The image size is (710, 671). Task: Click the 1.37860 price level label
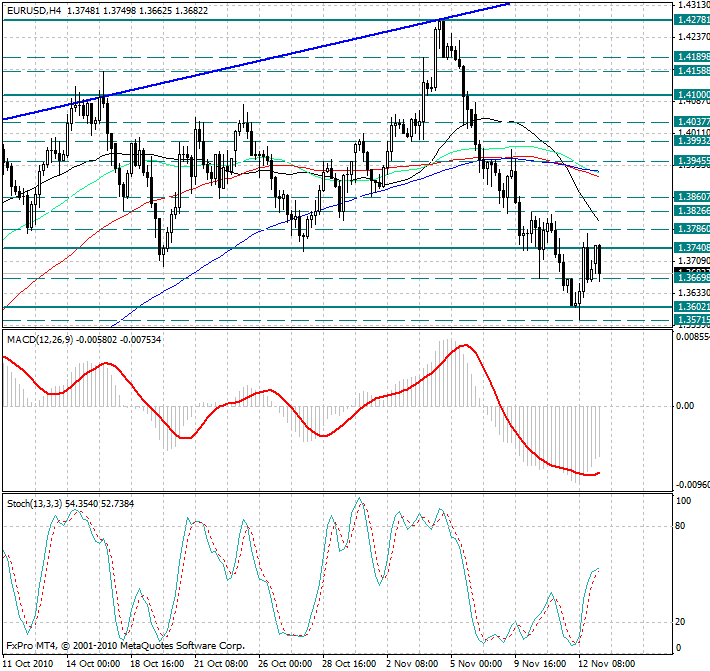click(x=692, y=229)
